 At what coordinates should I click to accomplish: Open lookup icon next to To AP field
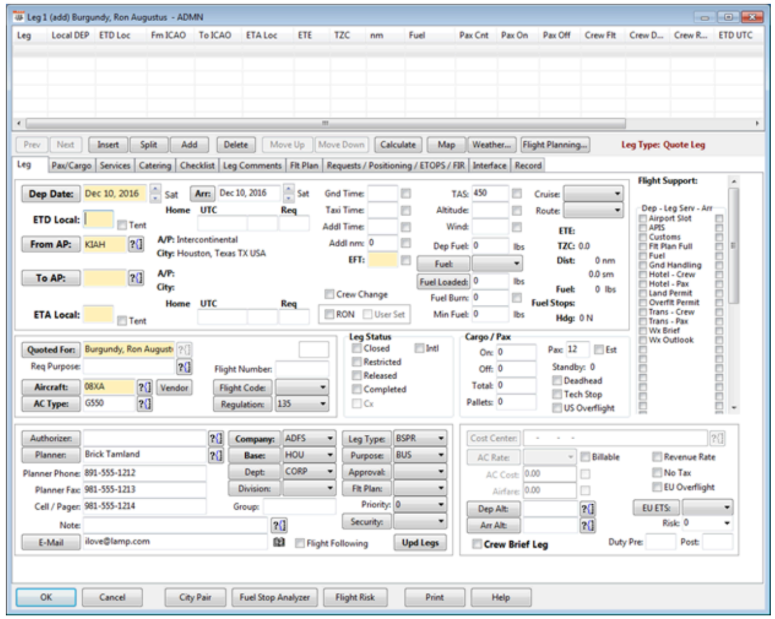pos(136,278)
